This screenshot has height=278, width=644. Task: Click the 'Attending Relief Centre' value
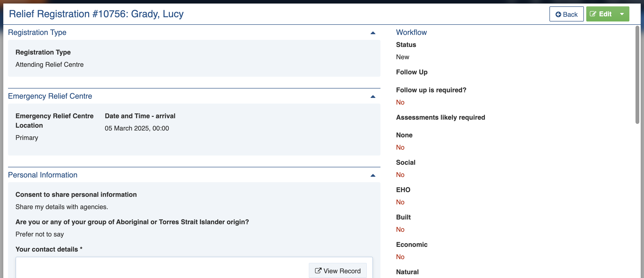tap(50, 65)
